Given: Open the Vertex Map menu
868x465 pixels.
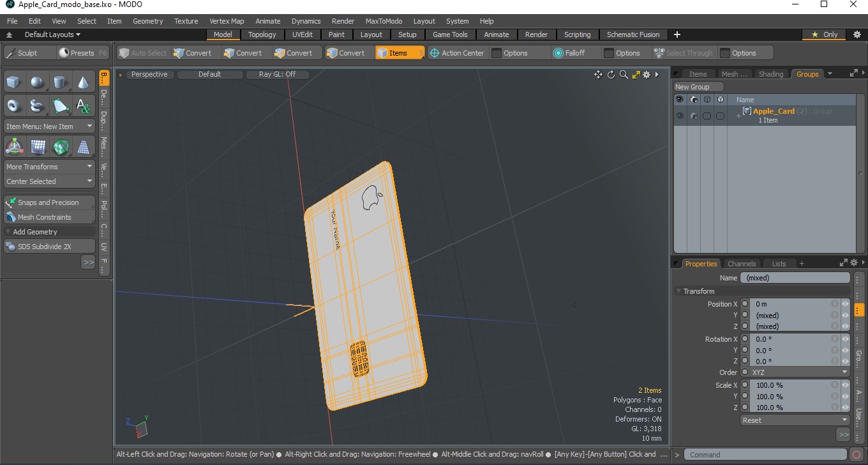Looking at the screenshot, I should point(227,21).
